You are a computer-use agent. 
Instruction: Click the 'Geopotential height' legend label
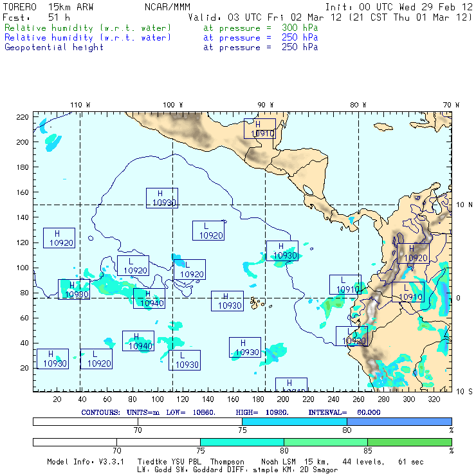point(54,48)
